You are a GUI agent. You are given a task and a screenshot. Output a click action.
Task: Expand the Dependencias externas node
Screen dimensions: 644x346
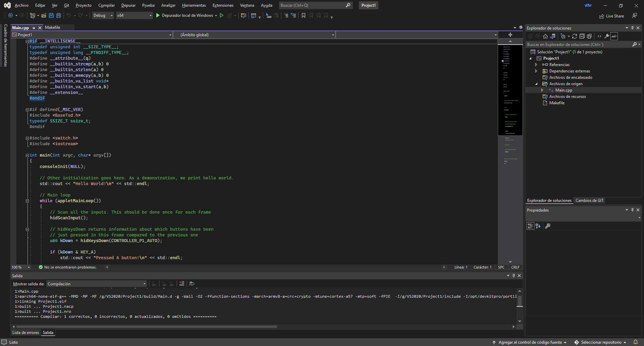536,71
